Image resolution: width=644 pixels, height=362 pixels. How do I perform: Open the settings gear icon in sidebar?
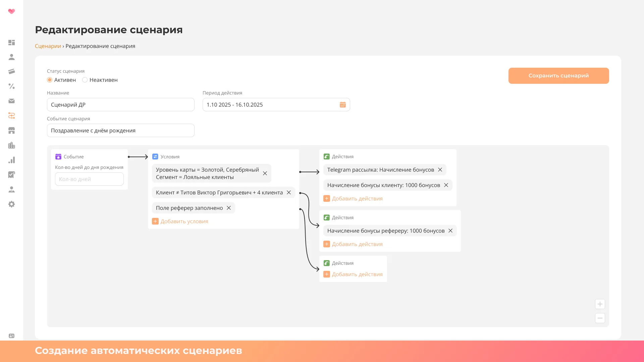click(x=11, y=204)
